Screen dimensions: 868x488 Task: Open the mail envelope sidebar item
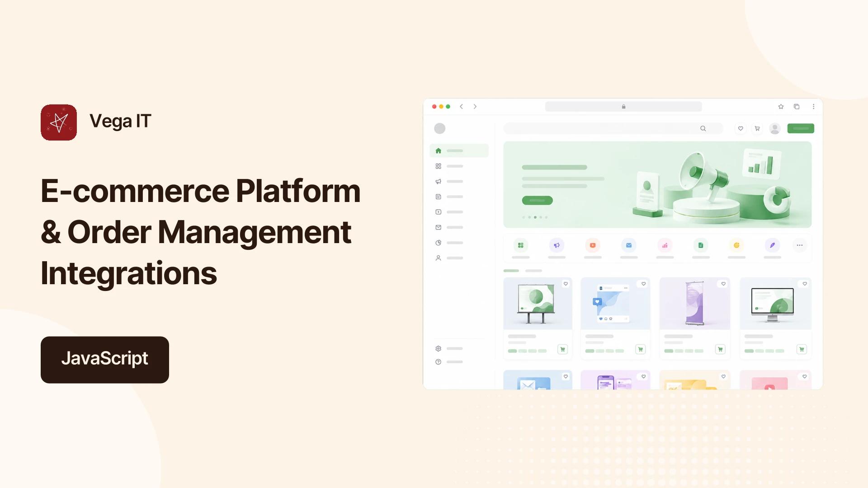point(449,227)
